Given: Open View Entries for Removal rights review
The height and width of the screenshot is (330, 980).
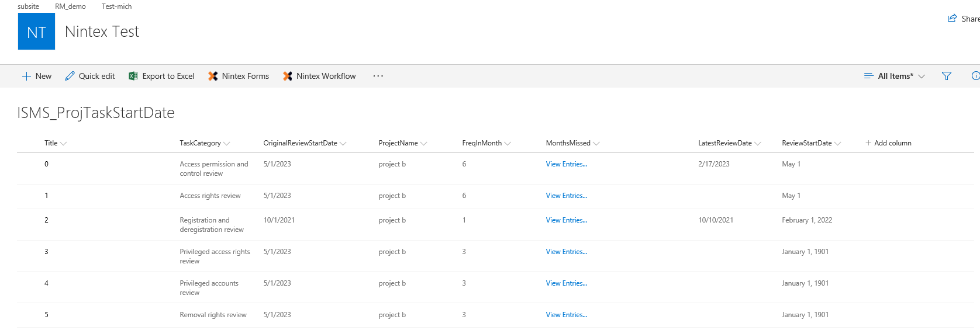Looking at the screenshot, I should [567, 315].
